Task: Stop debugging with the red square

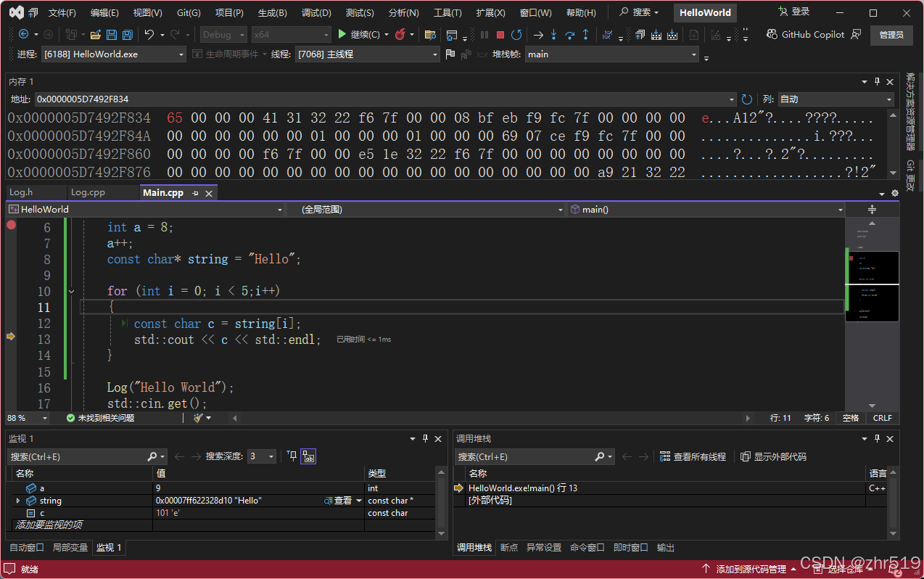Action: [x=500, y=34]
